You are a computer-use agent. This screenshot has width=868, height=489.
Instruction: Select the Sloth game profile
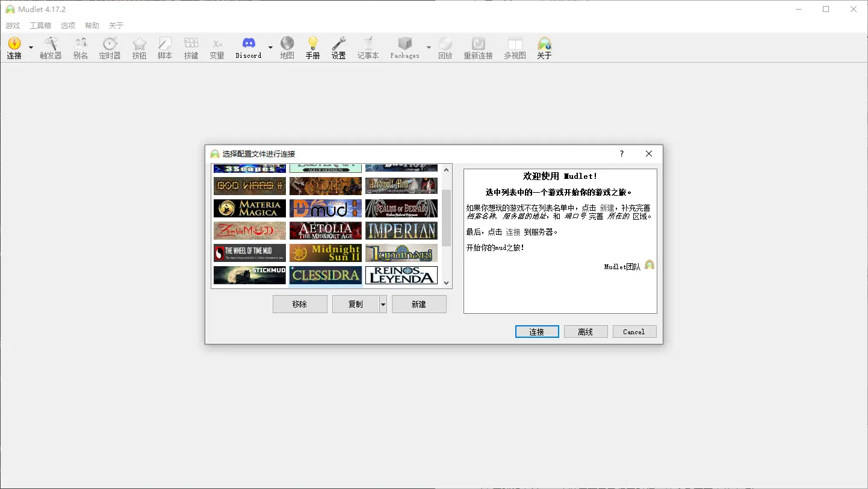(326, 186)
